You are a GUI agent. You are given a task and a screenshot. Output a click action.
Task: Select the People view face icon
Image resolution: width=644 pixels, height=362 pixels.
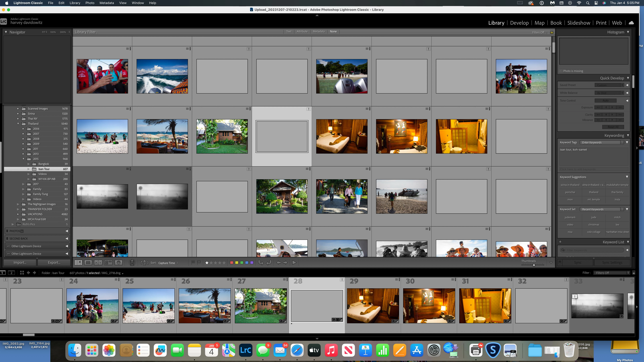tap(119, 263)
